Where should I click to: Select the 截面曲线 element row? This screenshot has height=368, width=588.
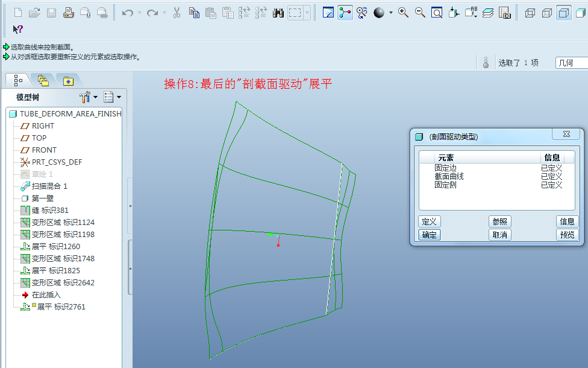[x=497, y=176]
